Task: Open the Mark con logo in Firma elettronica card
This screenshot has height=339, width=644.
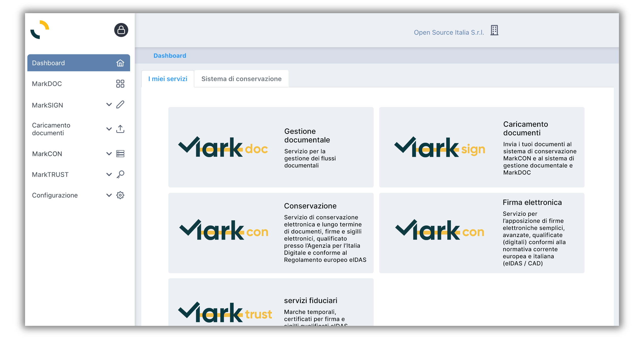Action: click(x=440, y=230)
